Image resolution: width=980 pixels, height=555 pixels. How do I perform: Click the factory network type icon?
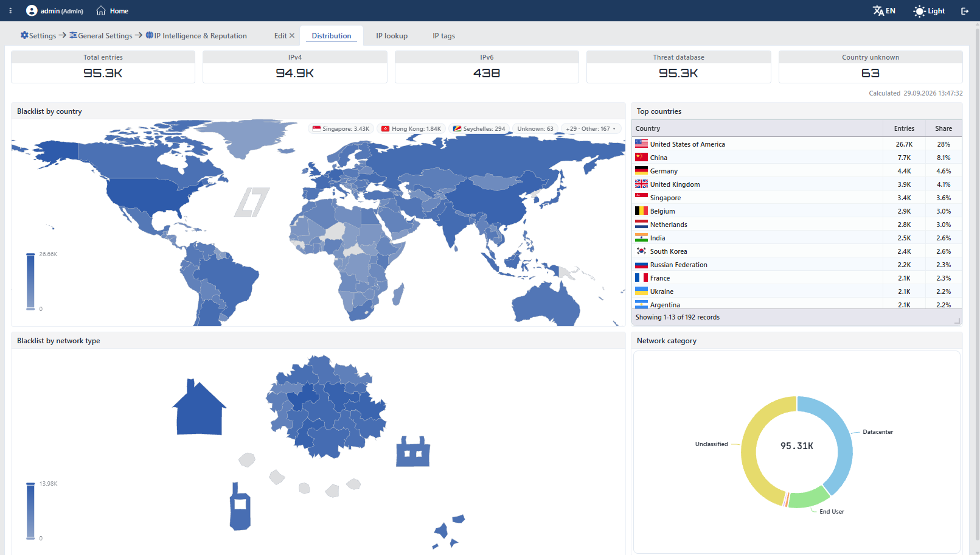pos(413,452)
